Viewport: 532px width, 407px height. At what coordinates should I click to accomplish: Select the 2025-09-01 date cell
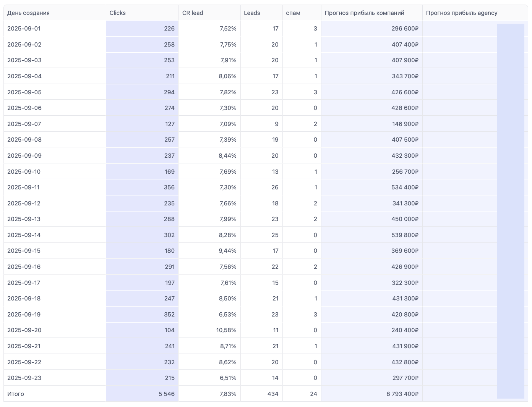point(24,29)
